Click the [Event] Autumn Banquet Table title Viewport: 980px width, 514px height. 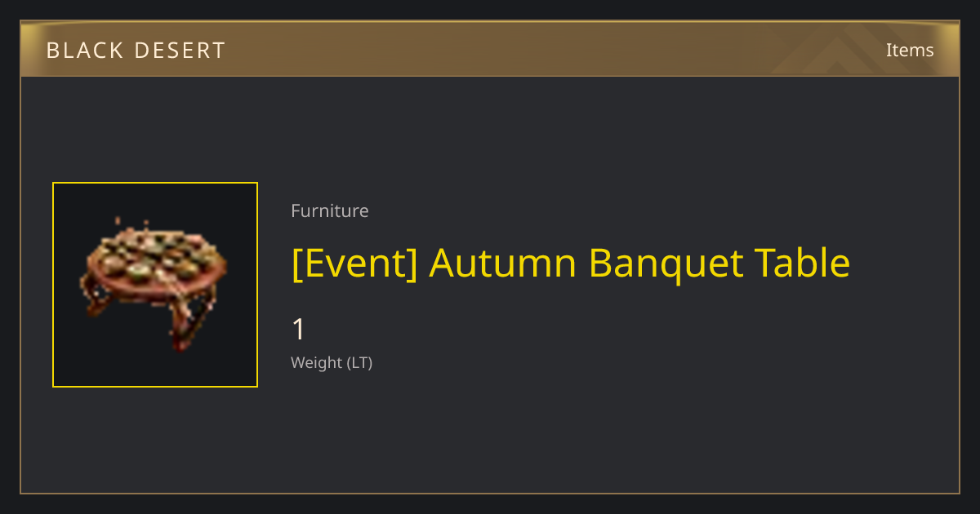click(571, 264)
